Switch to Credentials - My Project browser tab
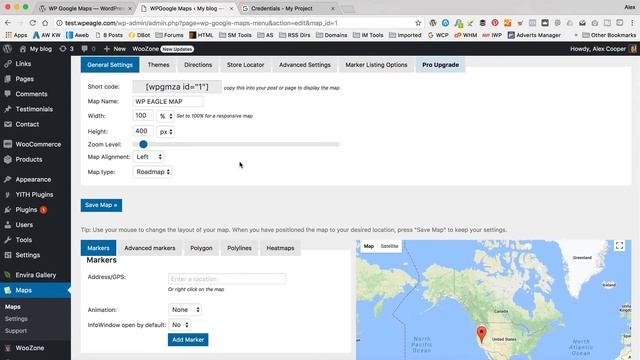The width and height of the screenshot is (640, 360). (288, 9)
